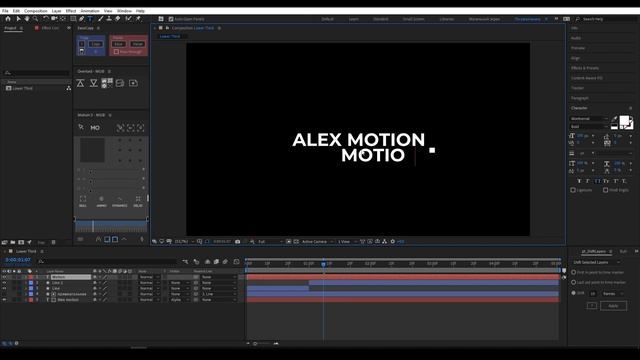Open the font family dropdown in the Character panel

click(589, 119)
